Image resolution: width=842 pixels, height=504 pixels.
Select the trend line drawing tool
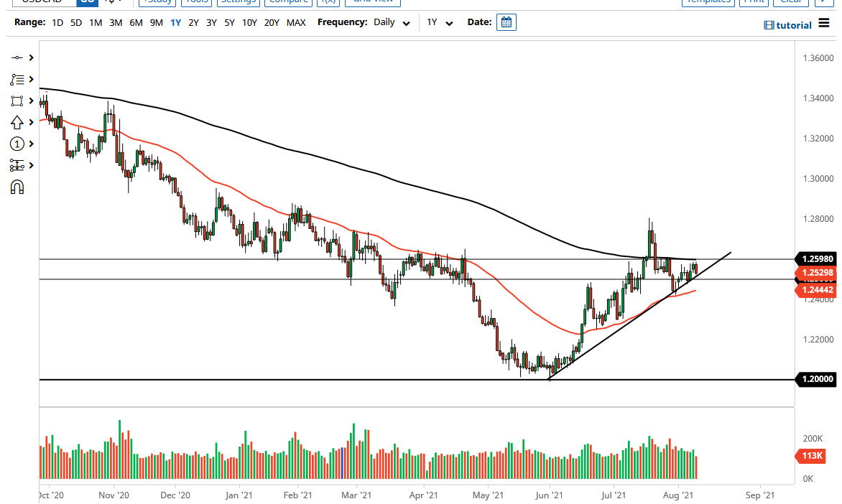pyautogui.click(x=18, y=57)
